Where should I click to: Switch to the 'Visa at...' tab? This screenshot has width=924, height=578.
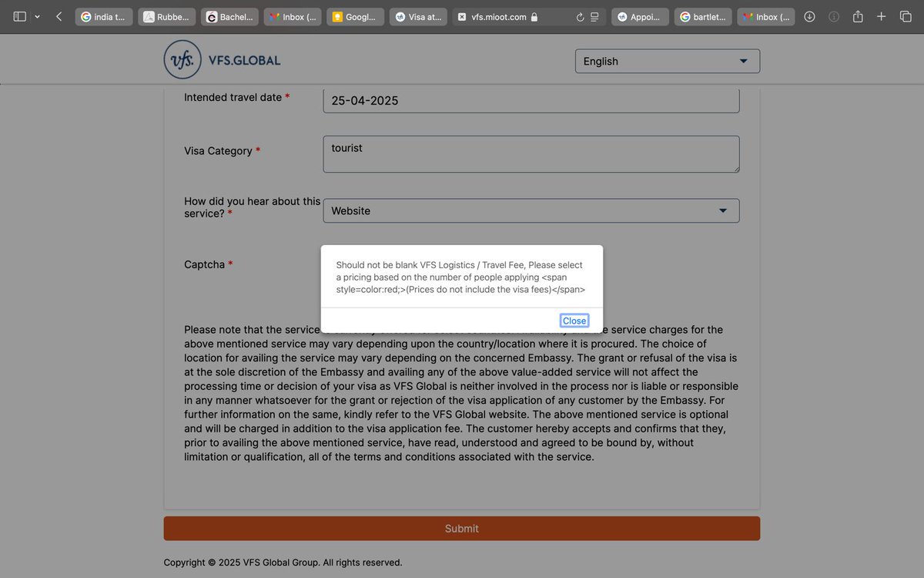(417, 16)
